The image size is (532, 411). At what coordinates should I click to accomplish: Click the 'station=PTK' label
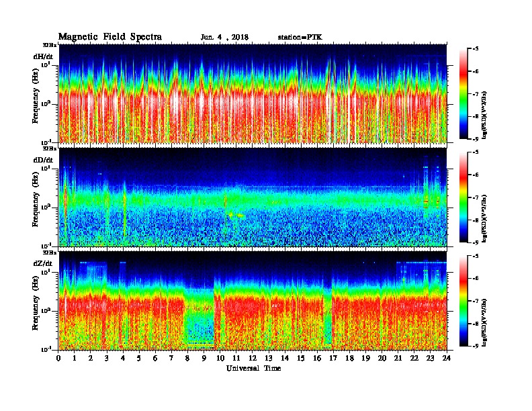click(x=300, y=38)
